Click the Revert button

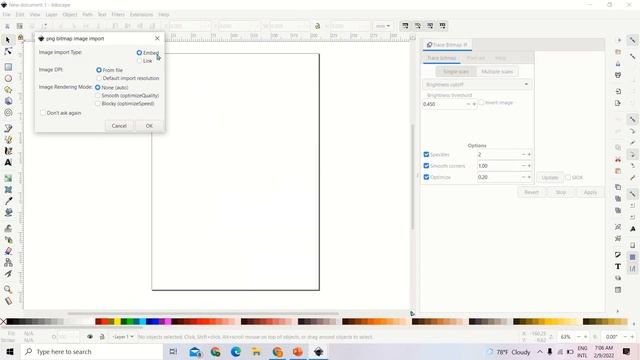(531, 192)
